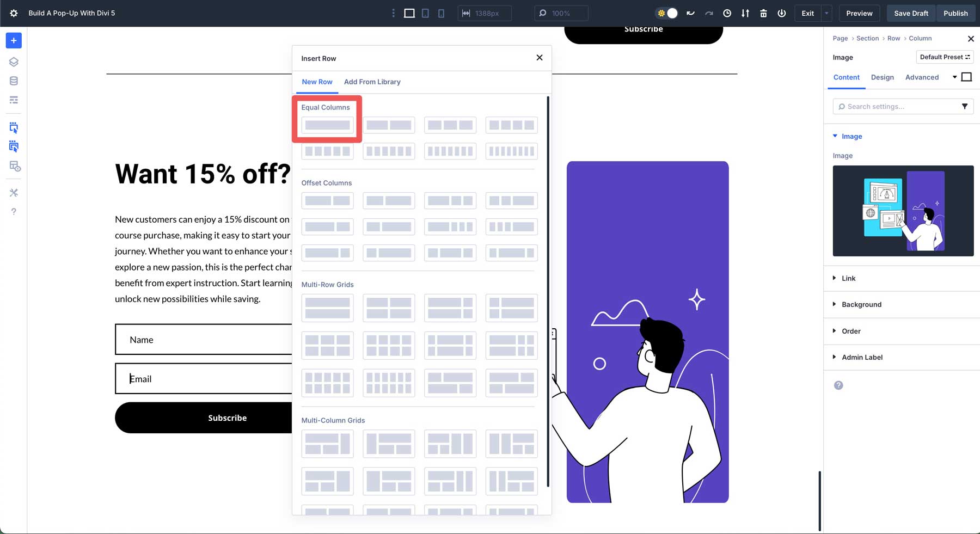Image resolution: width=980 pixels, height=534 pixels.
Task: Expand the Background settings section
Action: pos(862,304)
